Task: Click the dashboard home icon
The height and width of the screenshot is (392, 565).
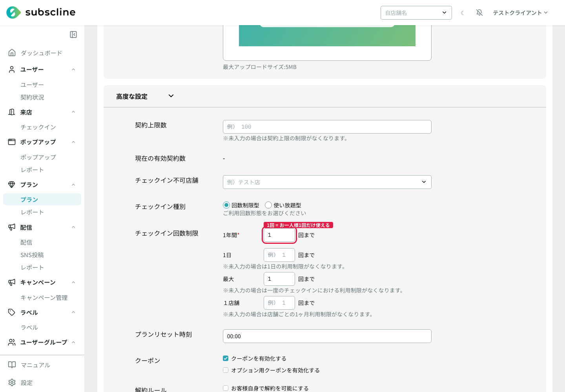Action: (12, 53)
